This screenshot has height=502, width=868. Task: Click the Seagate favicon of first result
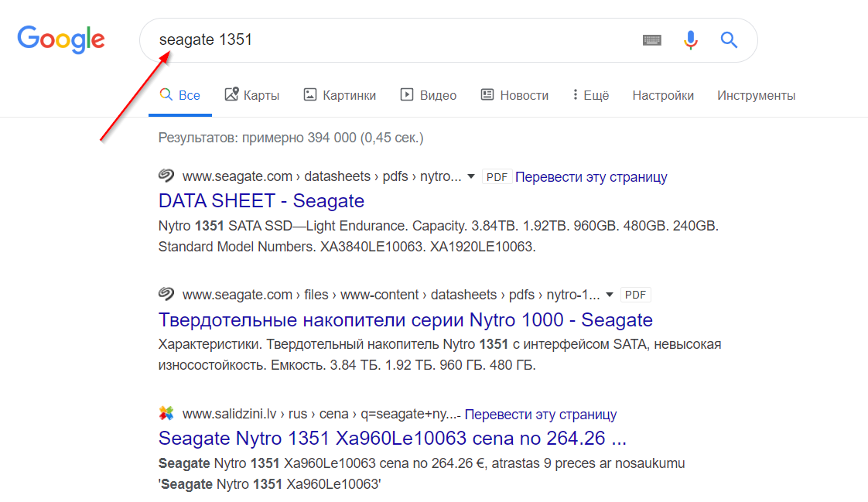(166, 176)
